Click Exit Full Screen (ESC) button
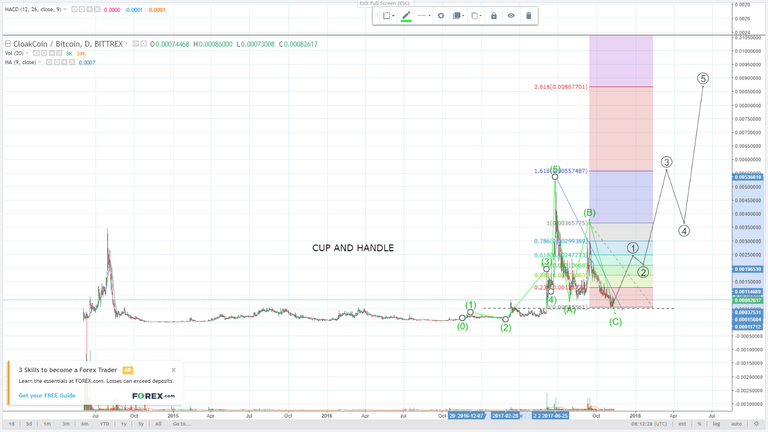The image size is (768, 432). 384,3
